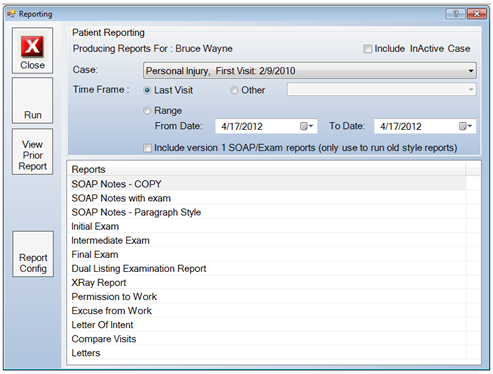Click the Reporting window title icon

click(x=11, y=14)
